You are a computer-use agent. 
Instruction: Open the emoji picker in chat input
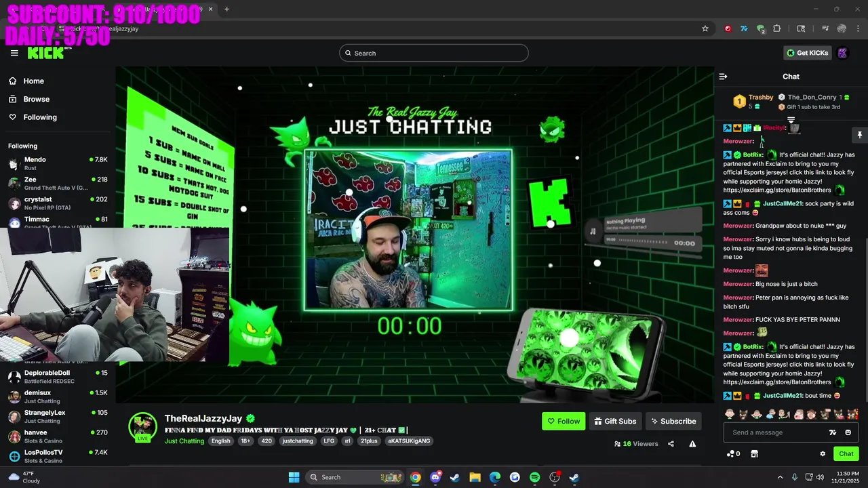point(848,432)
